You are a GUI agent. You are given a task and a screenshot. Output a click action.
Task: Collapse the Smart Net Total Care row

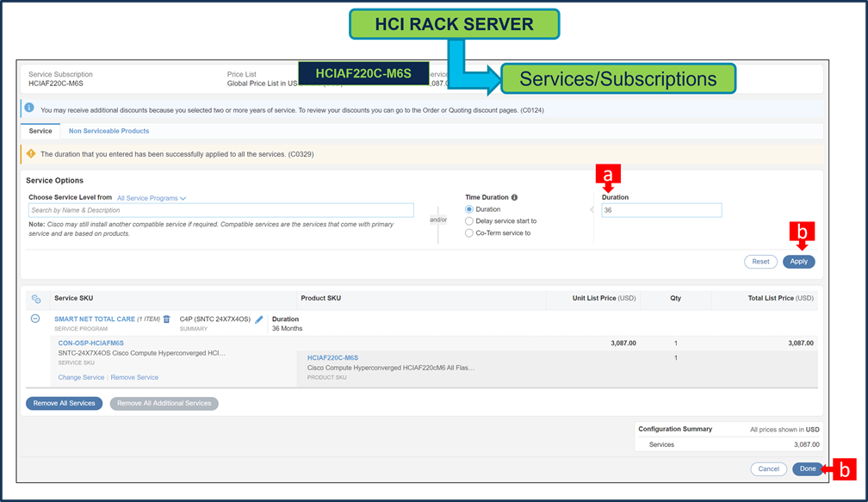pos(34,319)
